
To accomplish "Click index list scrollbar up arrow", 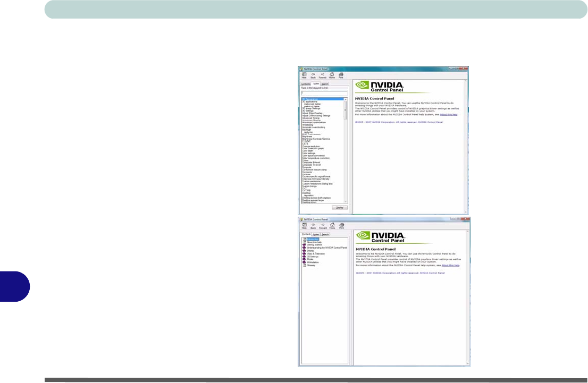I will tap(346, 99).
